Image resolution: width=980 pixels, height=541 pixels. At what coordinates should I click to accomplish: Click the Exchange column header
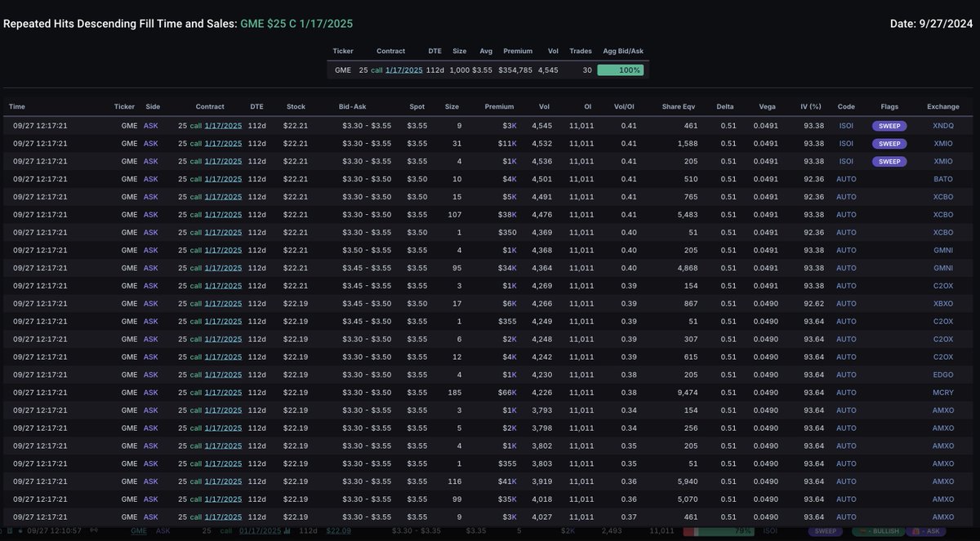point(943,106)
